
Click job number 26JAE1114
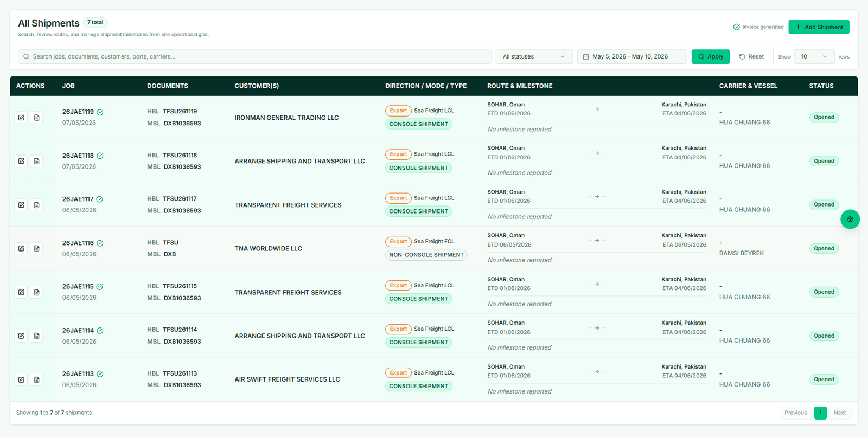[78, 331]
